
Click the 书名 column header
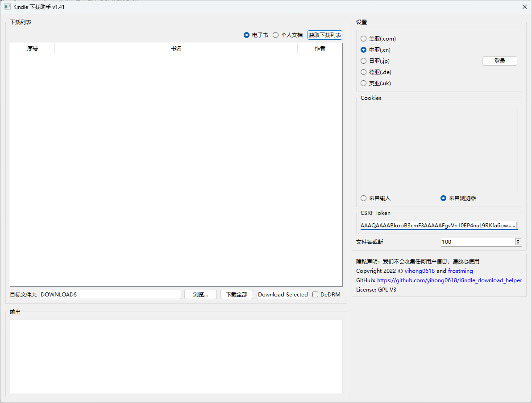pyautogui.click(x=176, y=49)
